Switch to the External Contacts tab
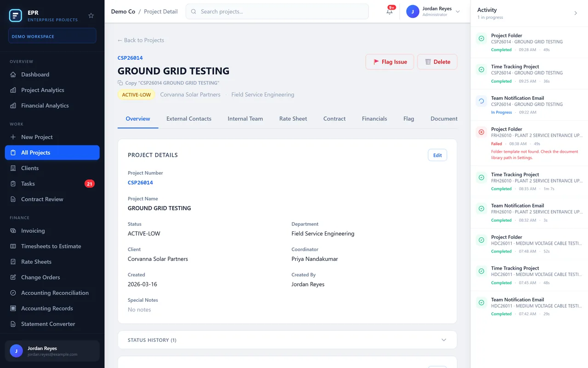 tap(189, 119)
